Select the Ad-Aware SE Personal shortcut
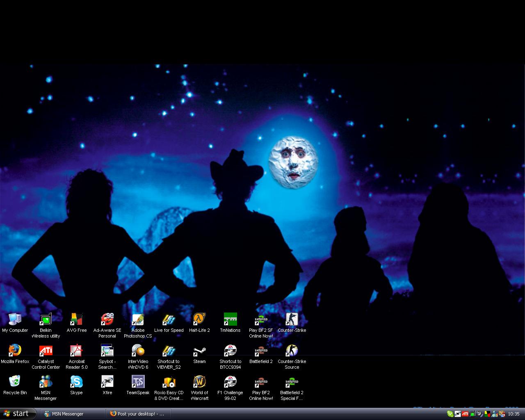The width and height of the screenshot is (525, 420). tap(107, 325)
